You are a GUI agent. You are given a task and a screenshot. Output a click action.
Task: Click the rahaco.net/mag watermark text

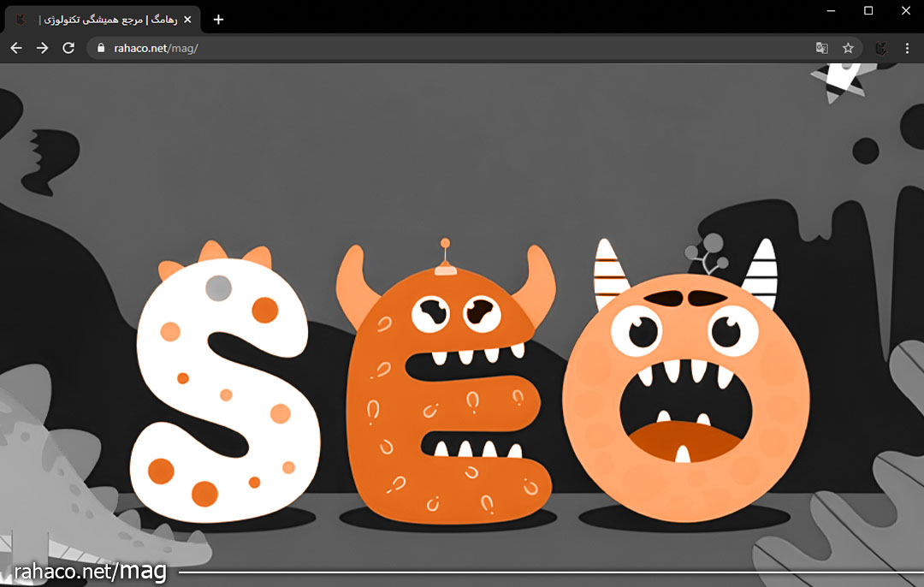(90, 570)
